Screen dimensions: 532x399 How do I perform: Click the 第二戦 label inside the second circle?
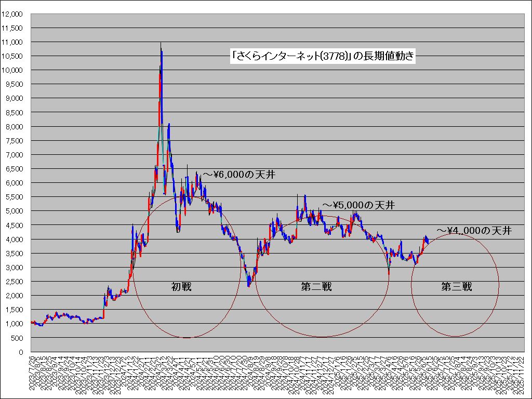(x=316, y=287)
